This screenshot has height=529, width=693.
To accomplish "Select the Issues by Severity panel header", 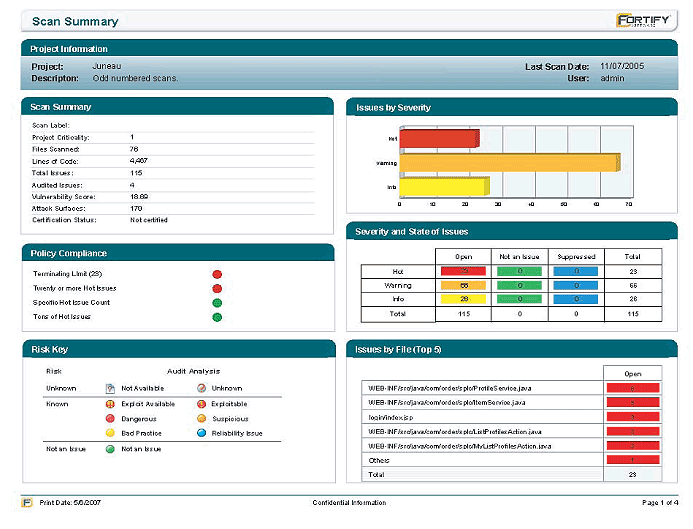I will point(511,106).
